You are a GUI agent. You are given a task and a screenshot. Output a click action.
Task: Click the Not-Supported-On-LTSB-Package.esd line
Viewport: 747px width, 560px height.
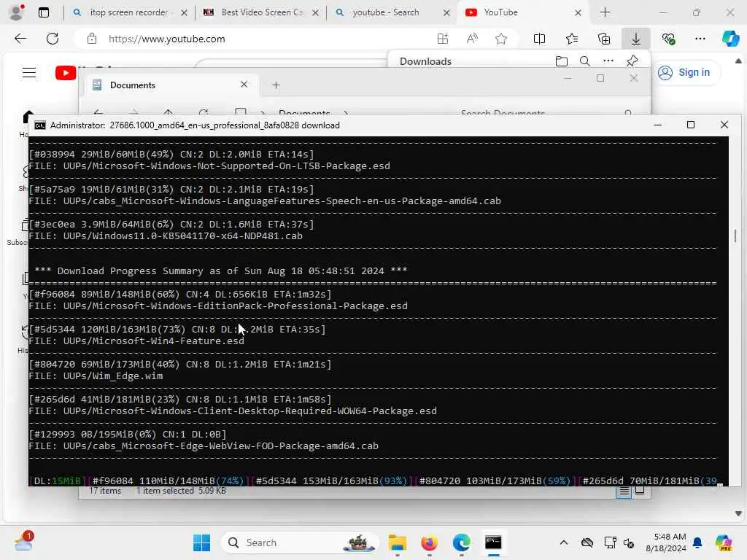[209, 166]
